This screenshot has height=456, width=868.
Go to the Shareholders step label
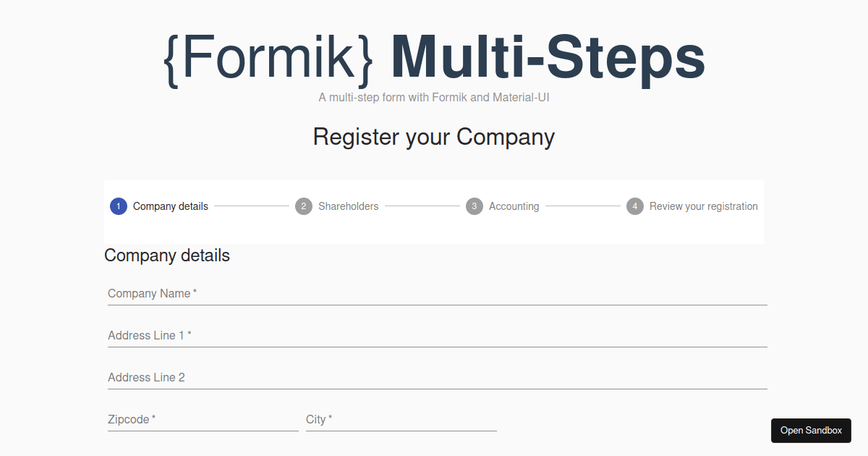coord(349,206)
